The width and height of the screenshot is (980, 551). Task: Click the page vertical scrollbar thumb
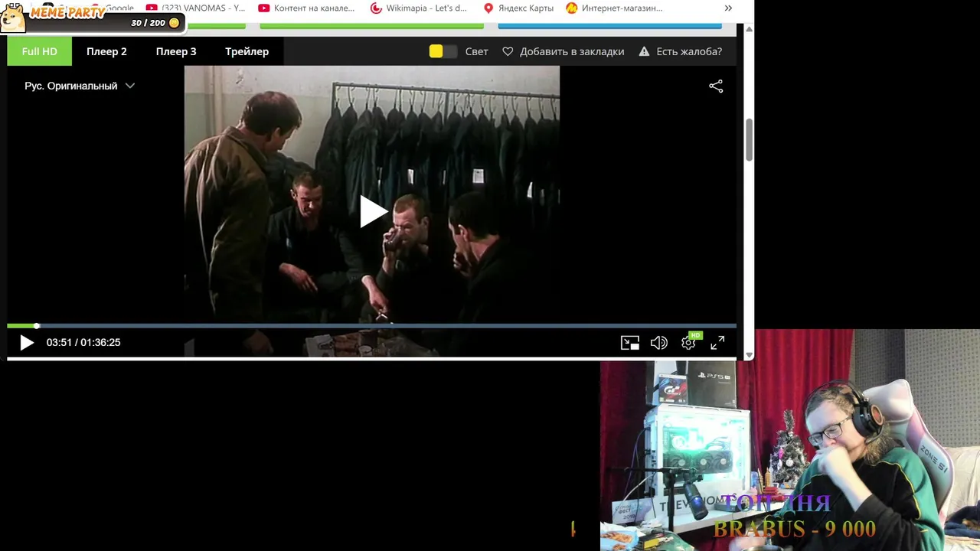(749, 139)
